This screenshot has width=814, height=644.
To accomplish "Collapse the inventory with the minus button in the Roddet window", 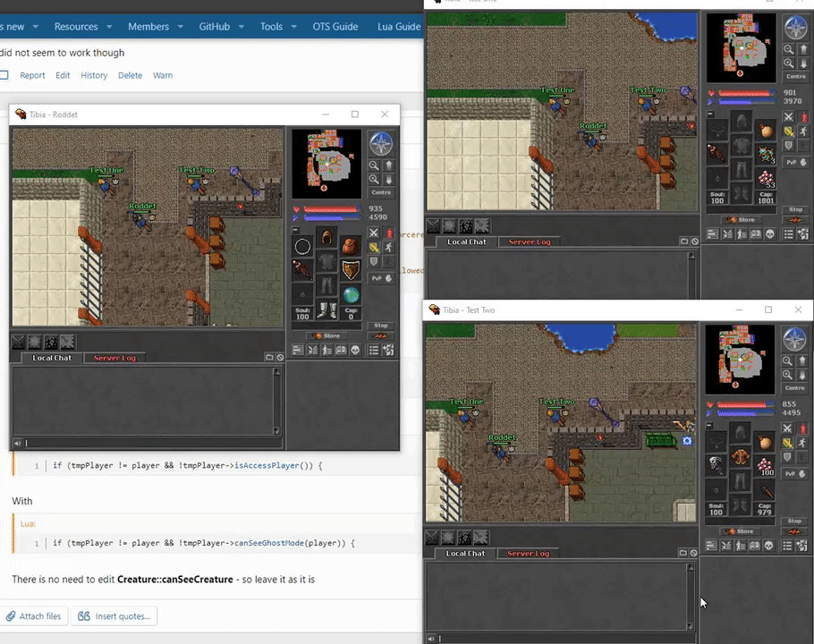I will [295, 230].
